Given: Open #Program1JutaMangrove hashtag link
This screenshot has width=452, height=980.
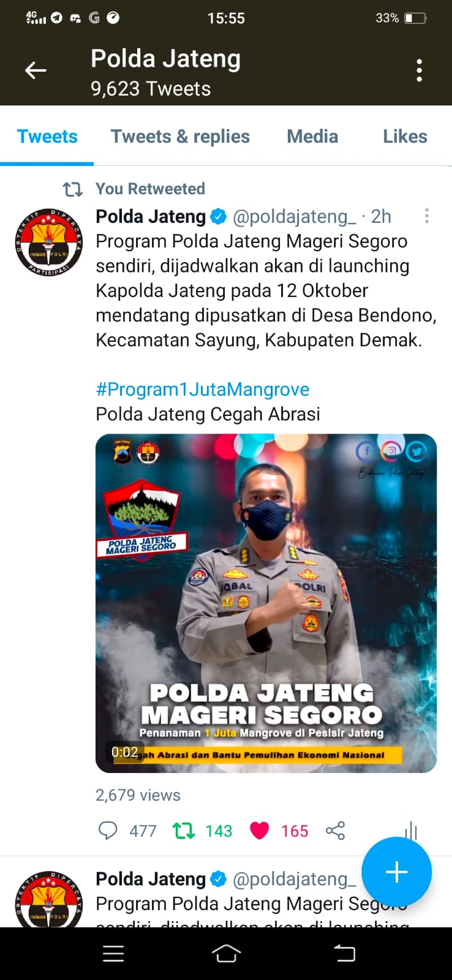Looking at the screenshot, I should point(203,389).
